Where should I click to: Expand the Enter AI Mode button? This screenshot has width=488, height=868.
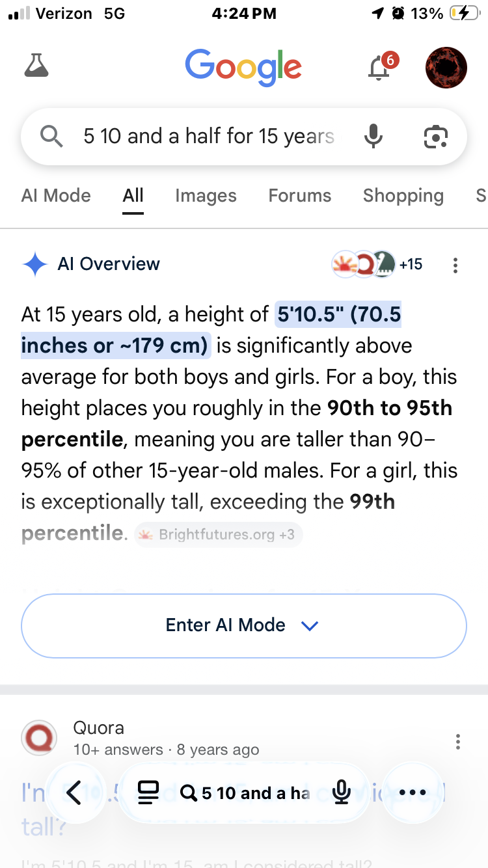click(244, 625)
